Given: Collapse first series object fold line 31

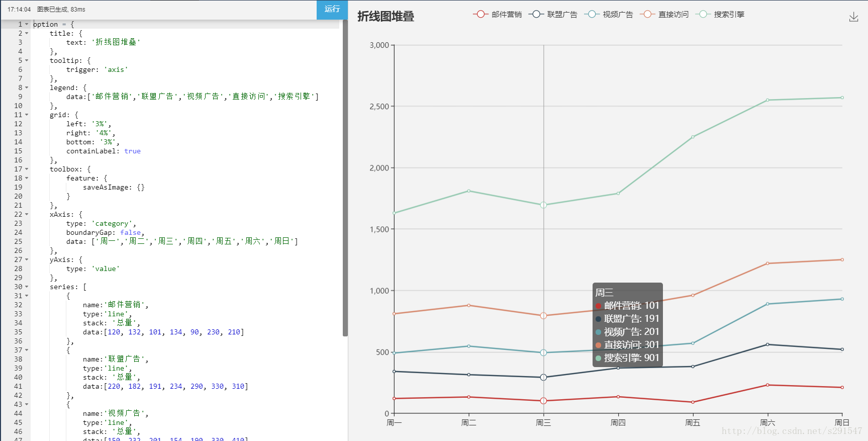Looking at the screenshot, I should click(x=27, y=296).
